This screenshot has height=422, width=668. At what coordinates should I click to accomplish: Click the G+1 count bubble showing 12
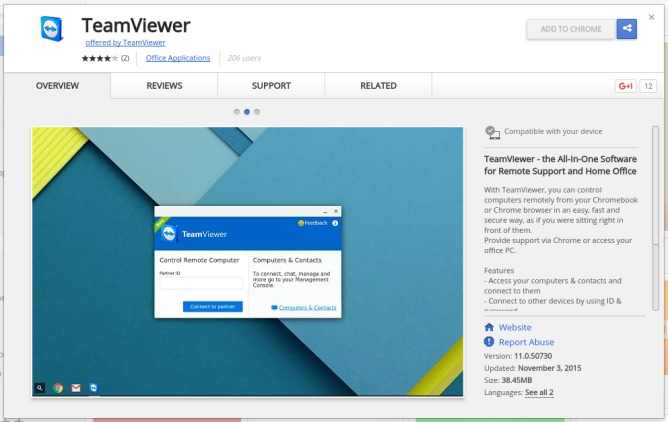pyautogui.click(x=648, y=86)
